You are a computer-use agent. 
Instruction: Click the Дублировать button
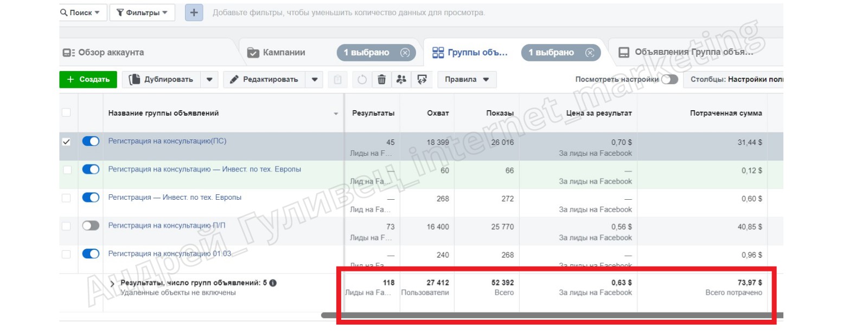point(161,79)
